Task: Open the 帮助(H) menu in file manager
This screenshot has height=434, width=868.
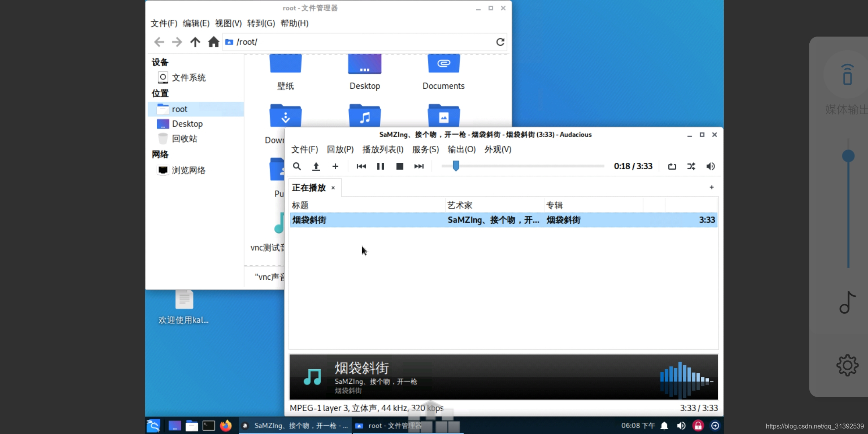Action: pos(295,23)
